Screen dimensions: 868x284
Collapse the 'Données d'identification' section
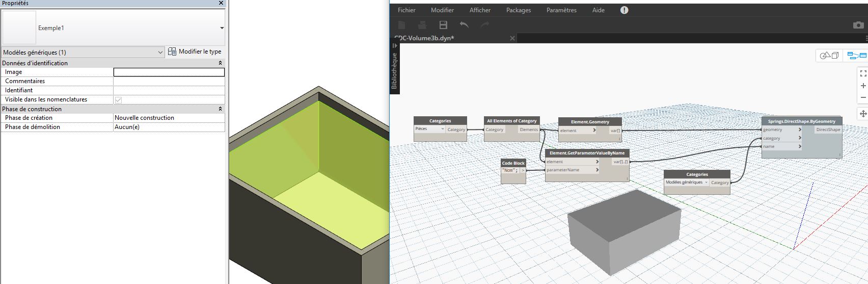(220, 63)
